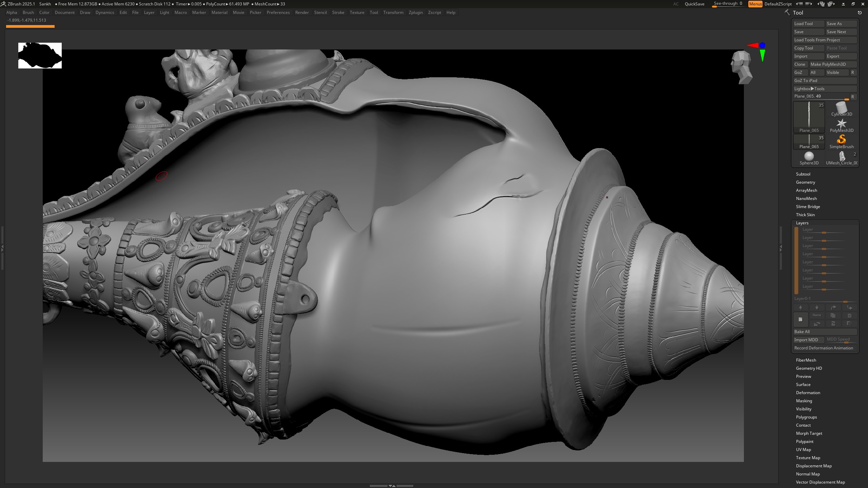The height and width of the screenshot is (488, 868).
Task: Adjust the See-through slider
Action: click(728, 4)
